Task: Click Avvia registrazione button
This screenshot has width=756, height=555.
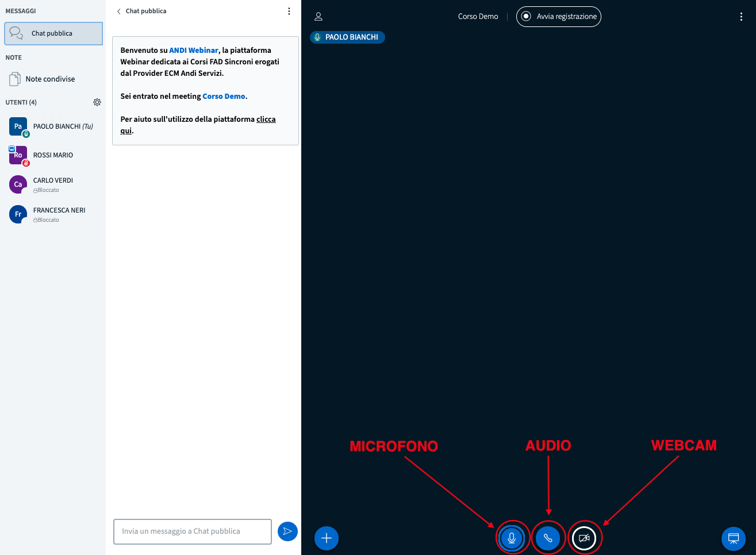Action: coord(558,17)
